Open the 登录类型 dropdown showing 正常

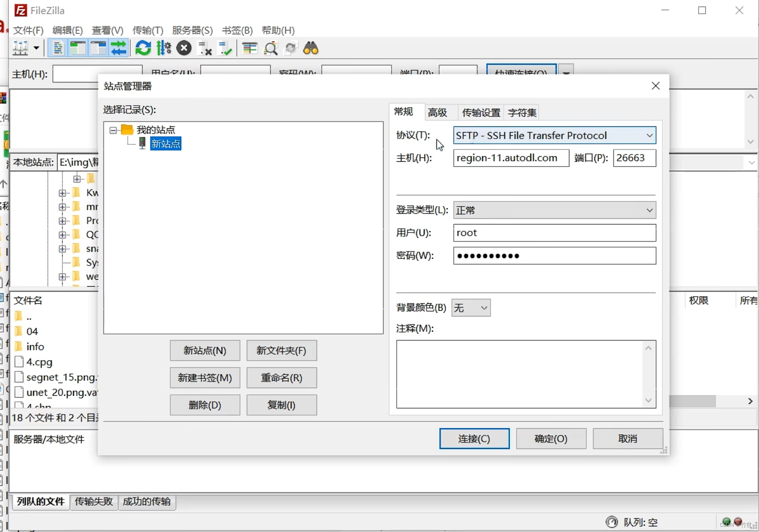coord(554,210)
